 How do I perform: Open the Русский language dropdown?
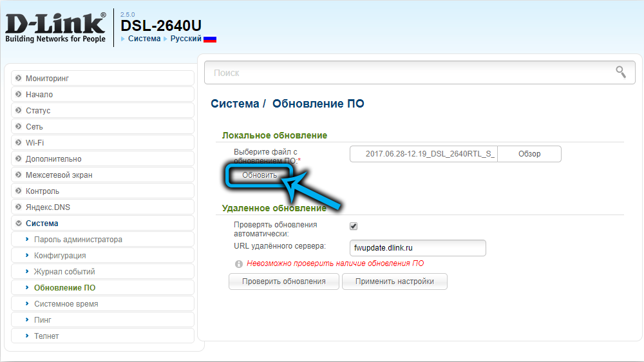(185, 39)
